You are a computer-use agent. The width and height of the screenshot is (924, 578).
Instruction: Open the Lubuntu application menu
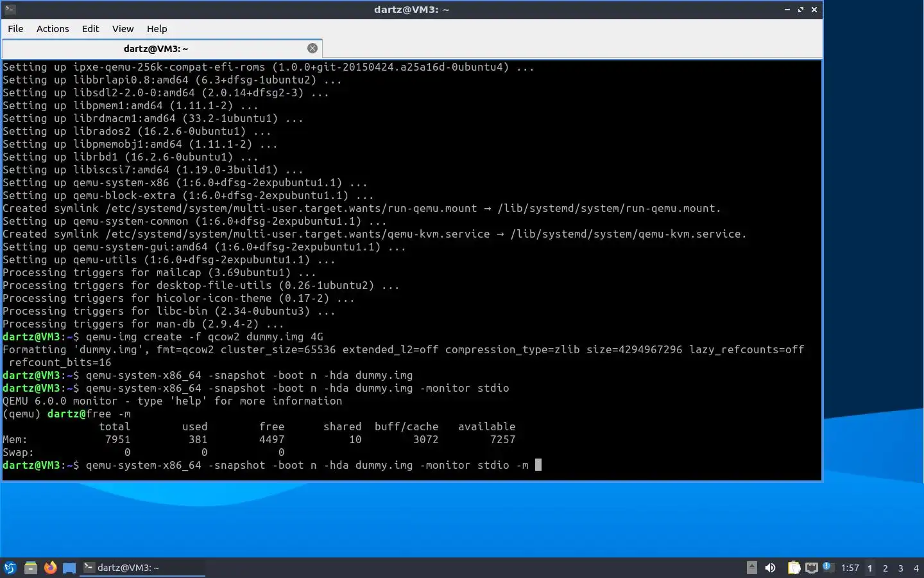tap(10, 568)
